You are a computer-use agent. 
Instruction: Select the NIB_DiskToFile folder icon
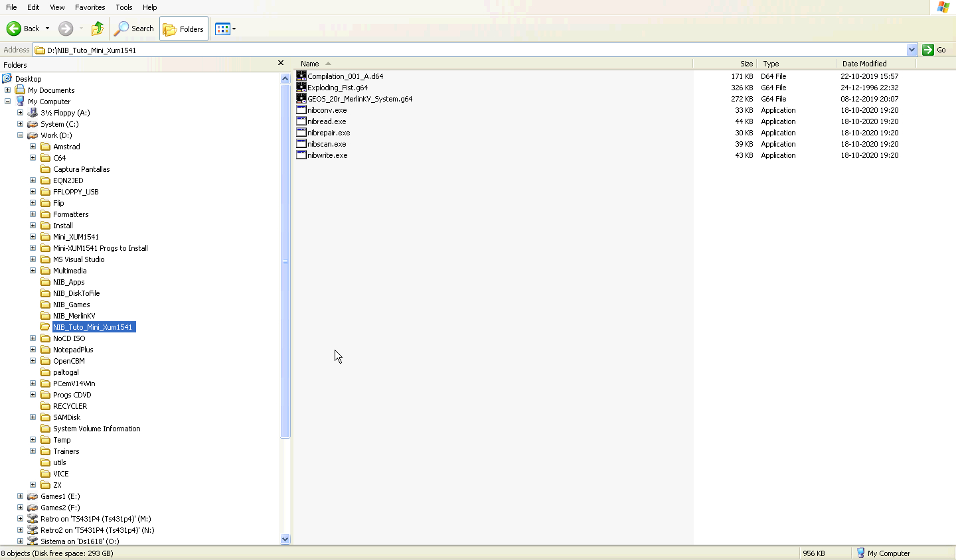(45, 293)
